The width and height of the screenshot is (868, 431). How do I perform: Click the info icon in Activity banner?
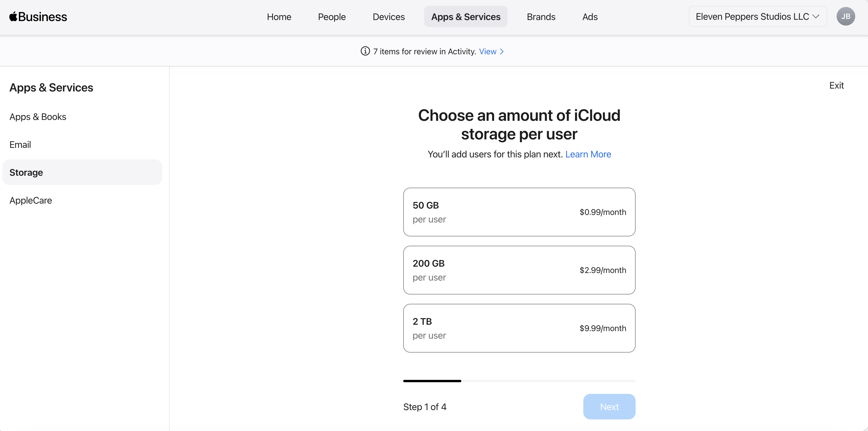point(365,51)
